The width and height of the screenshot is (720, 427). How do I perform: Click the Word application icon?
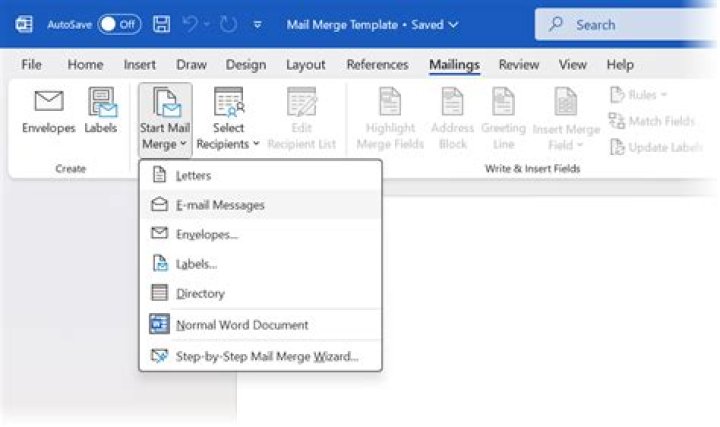click(24, 24)
